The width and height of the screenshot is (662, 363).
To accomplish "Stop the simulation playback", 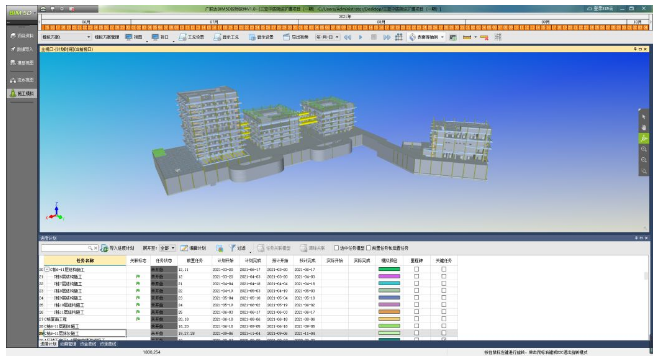I will (374, 37).
